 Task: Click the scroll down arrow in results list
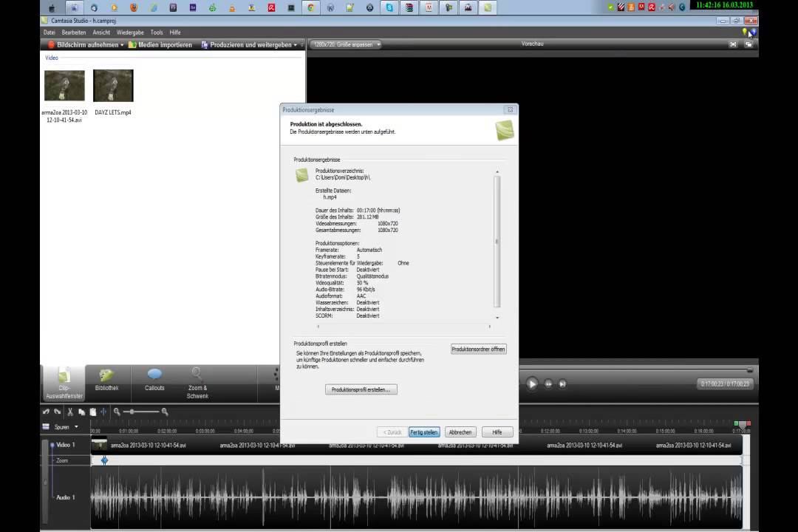point(497,318)
